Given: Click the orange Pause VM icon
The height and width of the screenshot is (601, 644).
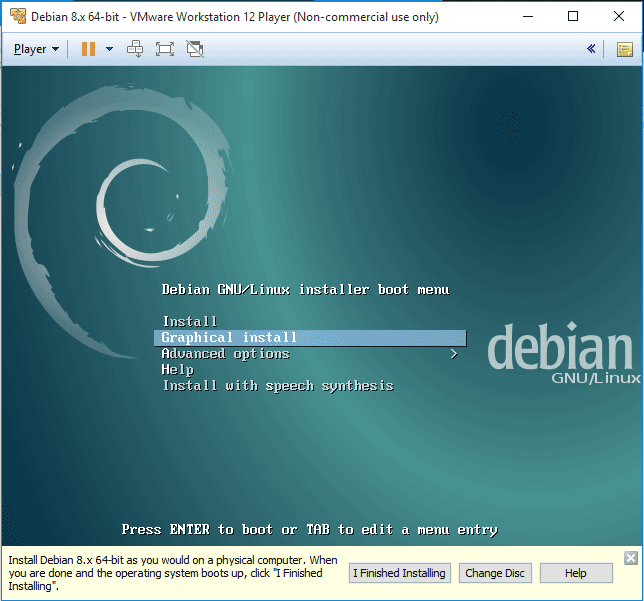Looking at the screenshot, I should click(x=88, y=49).
